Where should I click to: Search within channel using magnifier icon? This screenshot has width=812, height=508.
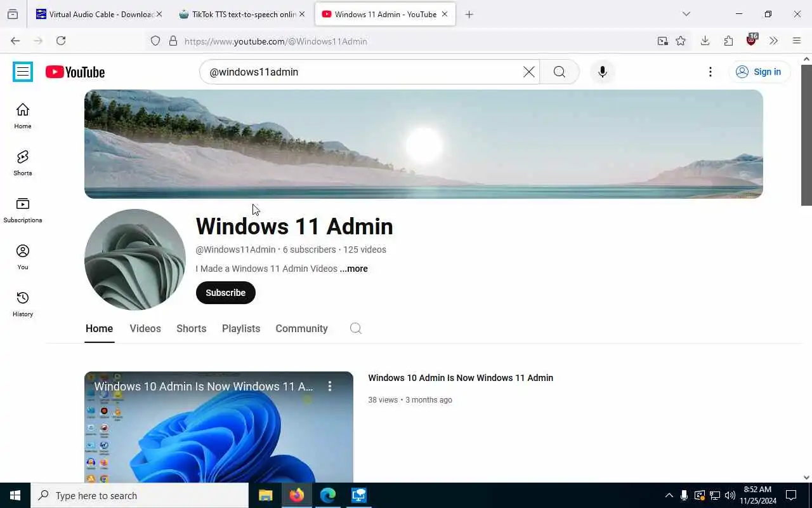(356, 328)
